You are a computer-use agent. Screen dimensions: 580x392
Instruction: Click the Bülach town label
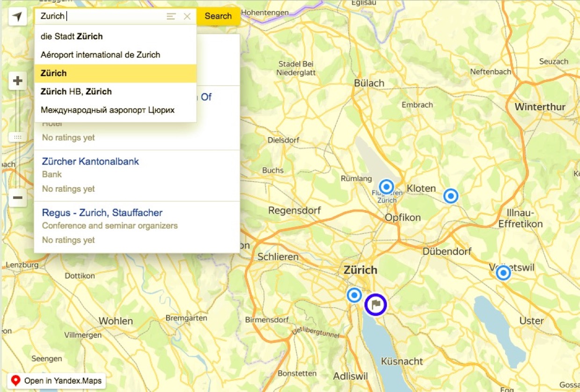(x=369, y=83)
